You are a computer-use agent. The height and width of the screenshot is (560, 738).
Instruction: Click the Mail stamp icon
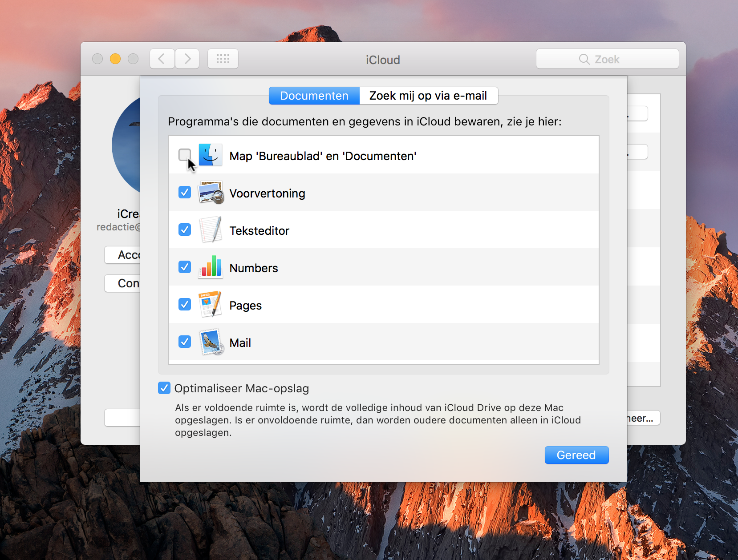[211, 342]
